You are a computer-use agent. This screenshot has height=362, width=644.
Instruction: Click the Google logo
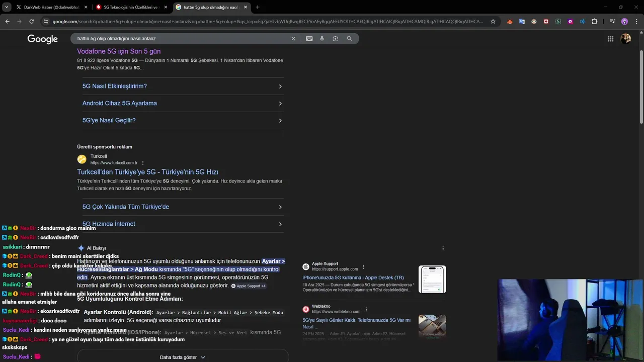click(x=43, y=39)
